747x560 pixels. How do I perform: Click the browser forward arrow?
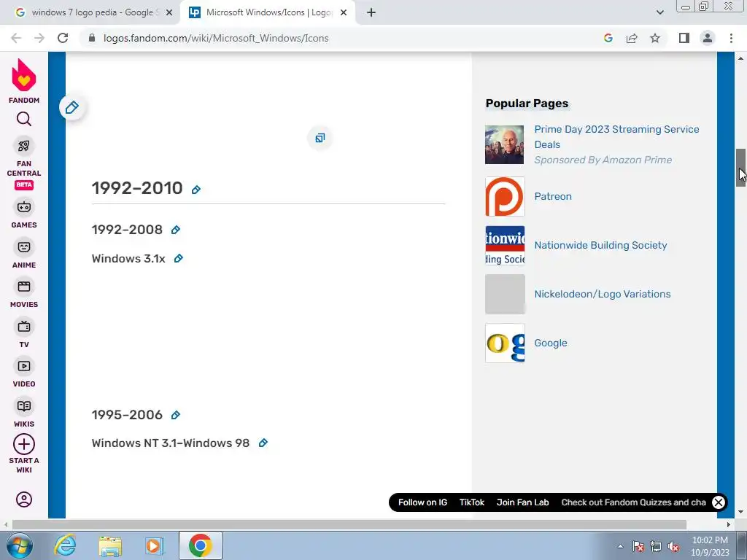(x=39, y=38)
